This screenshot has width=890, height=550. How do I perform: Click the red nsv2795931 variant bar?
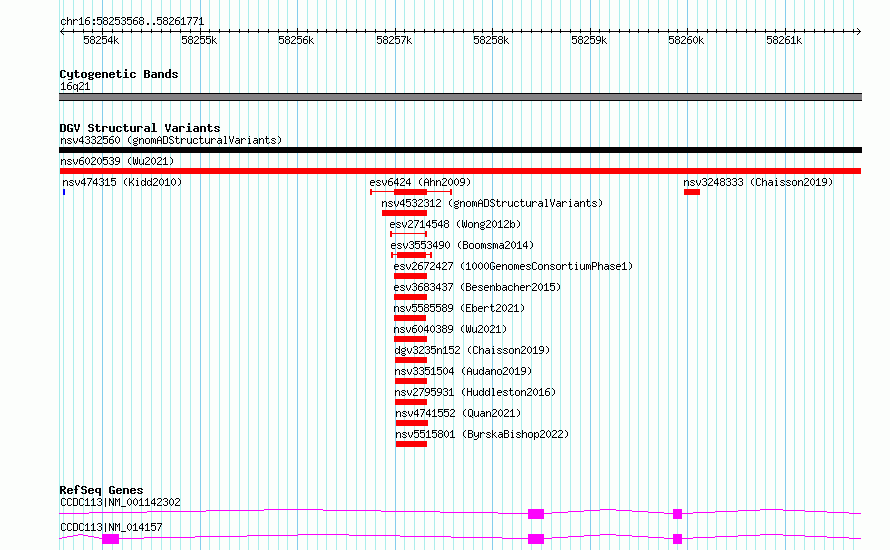click(411, 402)
